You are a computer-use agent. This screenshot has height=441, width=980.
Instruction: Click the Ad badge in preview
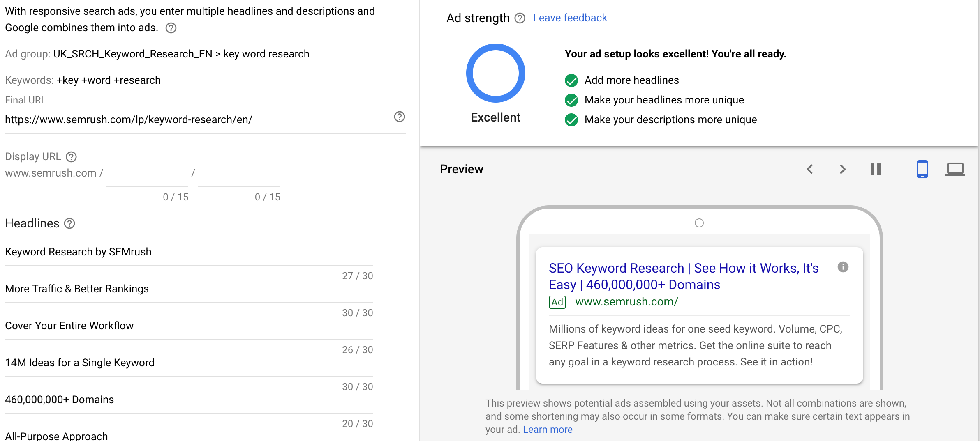pyautogui.click(x=557, y=302)
